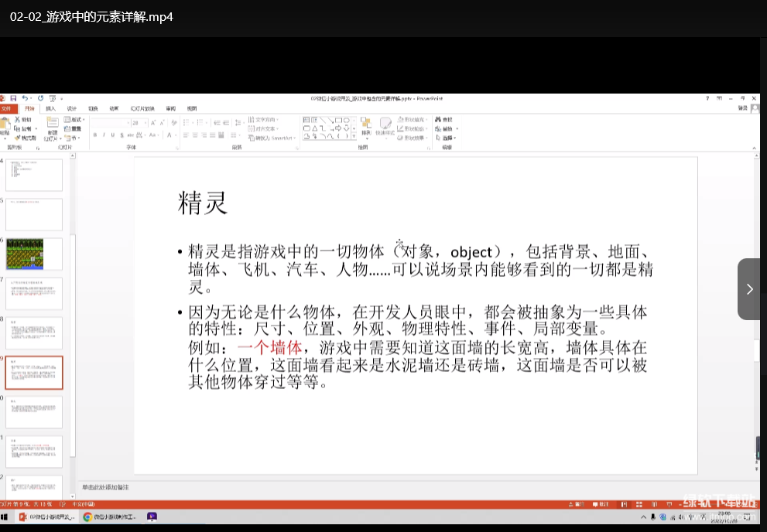Image resolution: width=767 pixels, height=532 pixels.
Task: Open select (选择) dropdown
Action: (x=446, y=138)
